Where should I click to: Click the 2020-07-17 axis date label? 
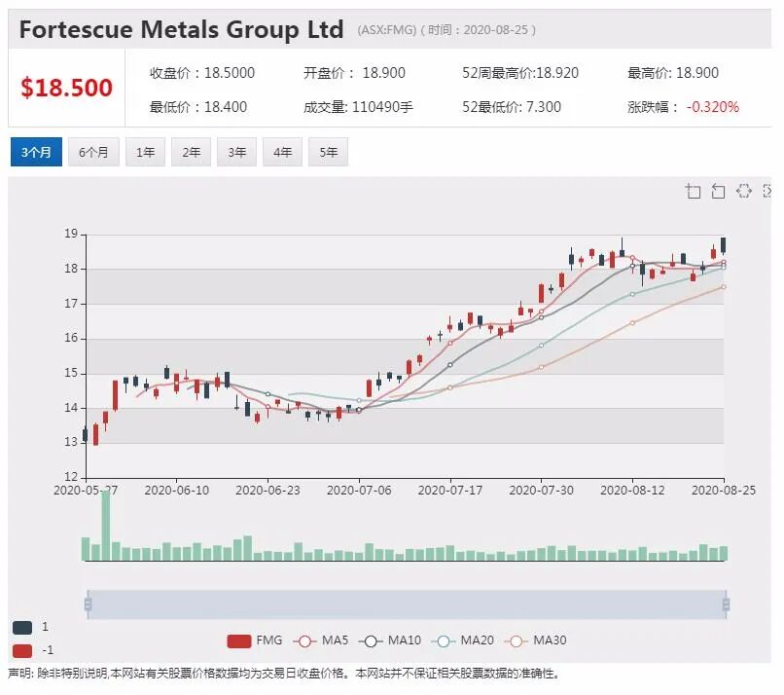[x=450, y=490]
